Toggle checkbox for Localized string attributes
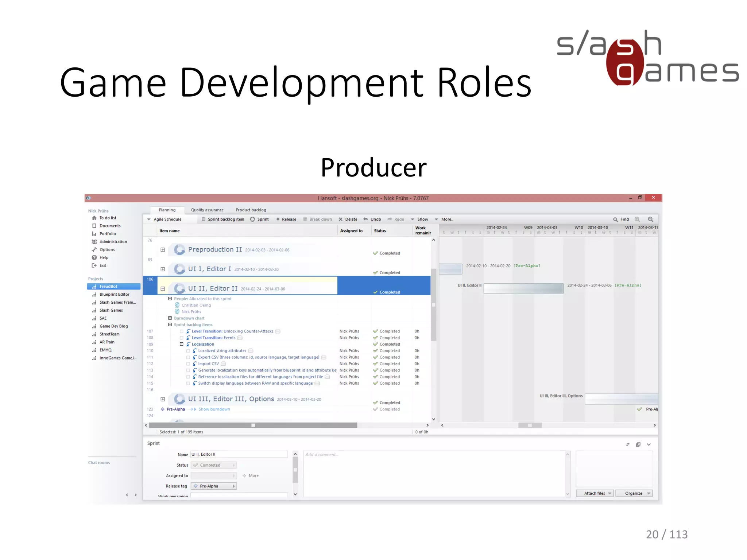Screen dimensions: 747x560 188,351
